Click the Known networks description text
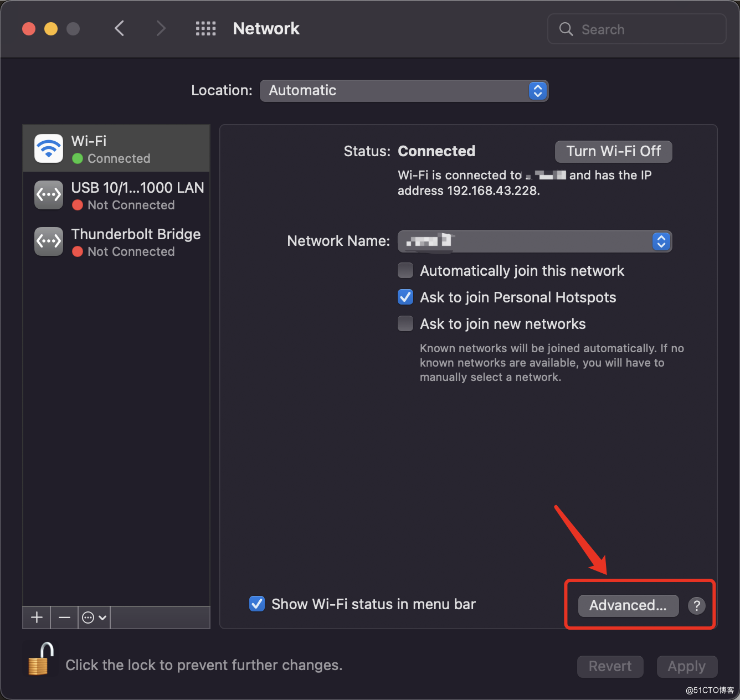The image size is (740, 700). click(x=552, y=363)
